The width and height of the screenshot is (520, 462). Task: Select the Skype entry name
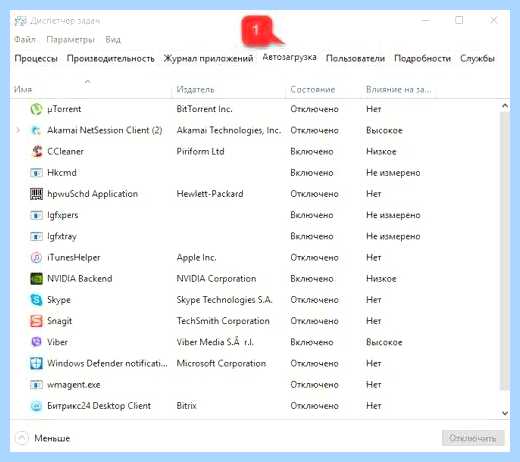click(x=59, y=300)
